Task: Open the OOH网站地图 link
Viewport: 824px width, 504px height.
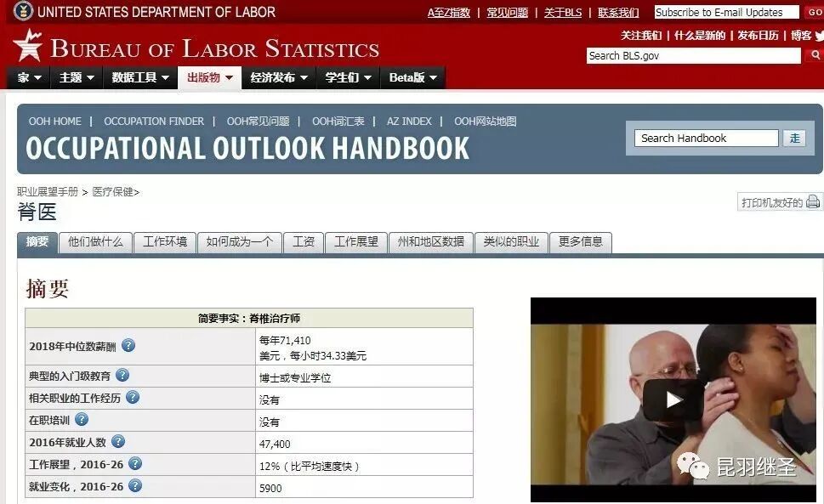Action: (485, 122)
